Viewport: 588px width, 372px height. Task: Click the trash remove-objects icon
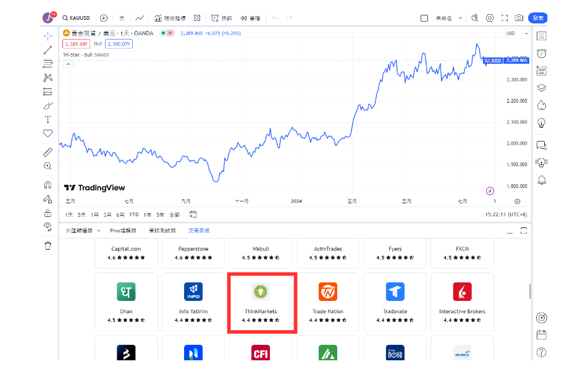(48, 245)
